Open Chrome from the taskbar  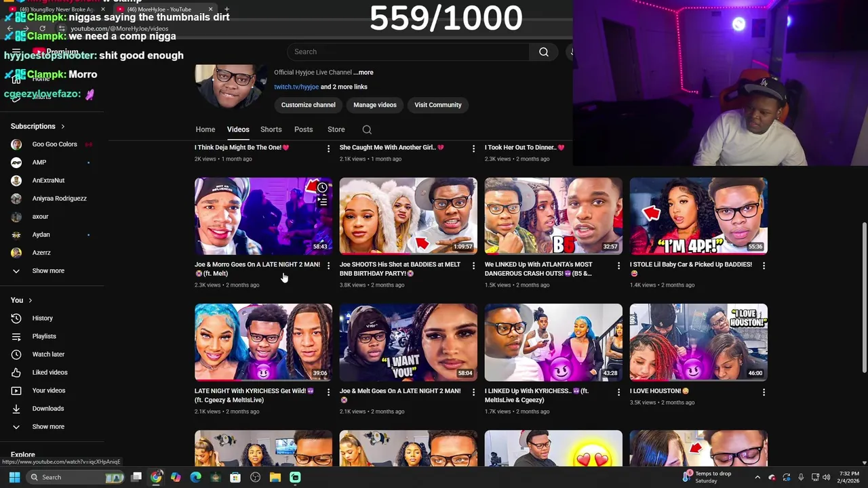click(x=156, y=477)
